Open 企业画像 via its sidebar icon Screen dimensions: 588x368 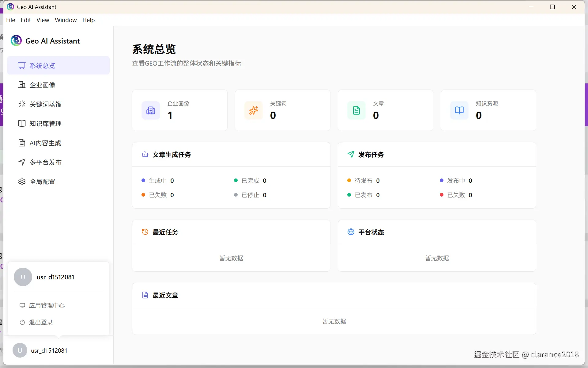coord(22,85)
